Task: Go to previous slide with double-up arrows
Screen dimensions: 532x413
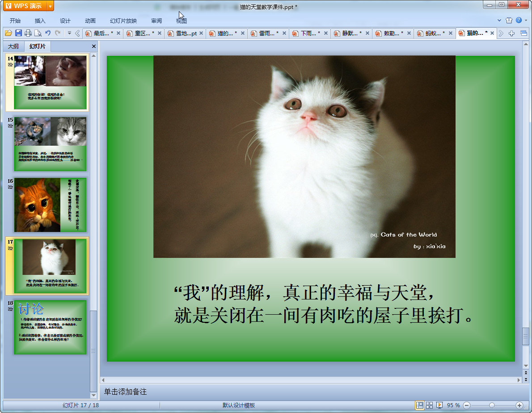Action: pos(526,373)
